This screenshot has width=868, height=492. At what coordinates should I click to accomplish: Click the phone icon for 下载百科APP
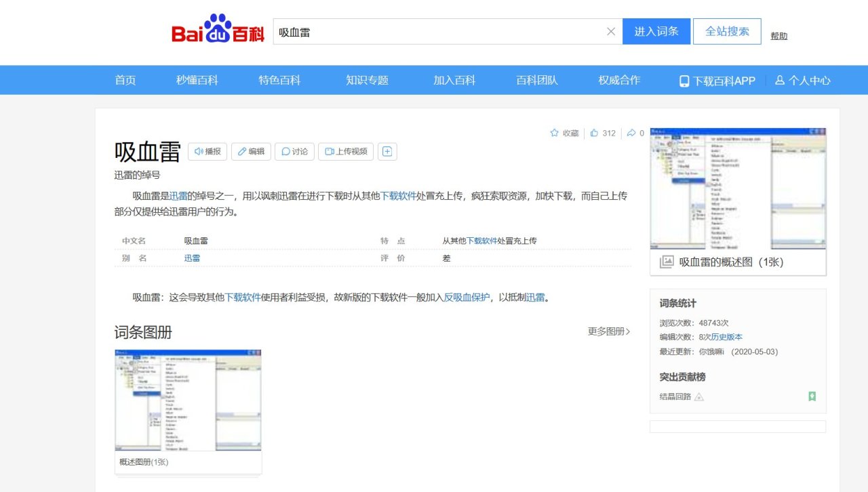(684, 81)
